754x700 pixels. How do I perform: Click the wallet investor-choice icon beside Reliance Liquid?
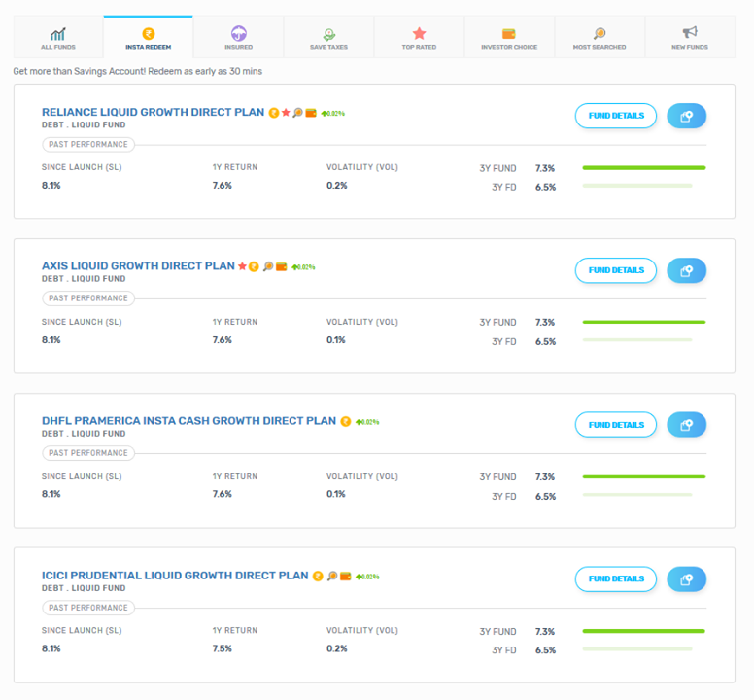click(x=311, y=113)
